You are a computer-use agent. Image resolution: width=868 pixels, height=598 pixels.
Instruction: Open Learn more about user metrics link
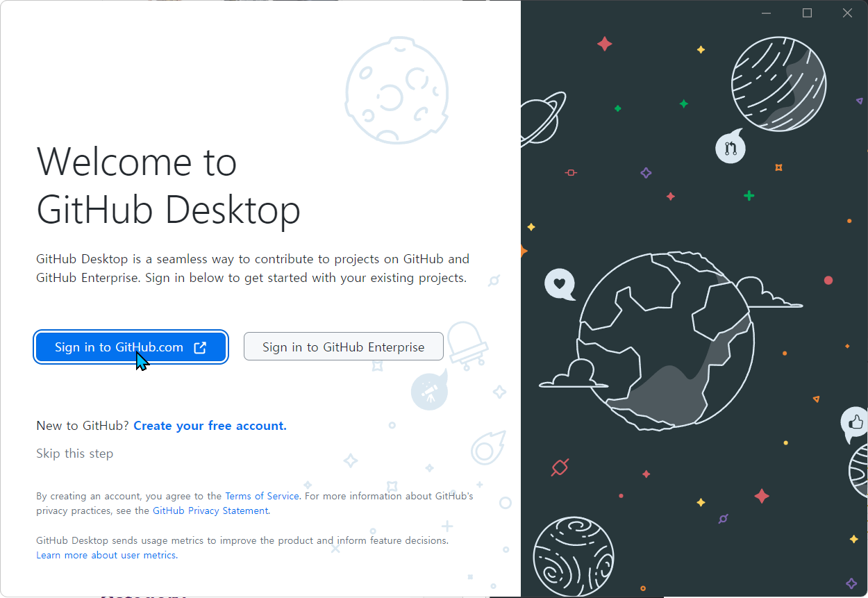pos(106,555)
